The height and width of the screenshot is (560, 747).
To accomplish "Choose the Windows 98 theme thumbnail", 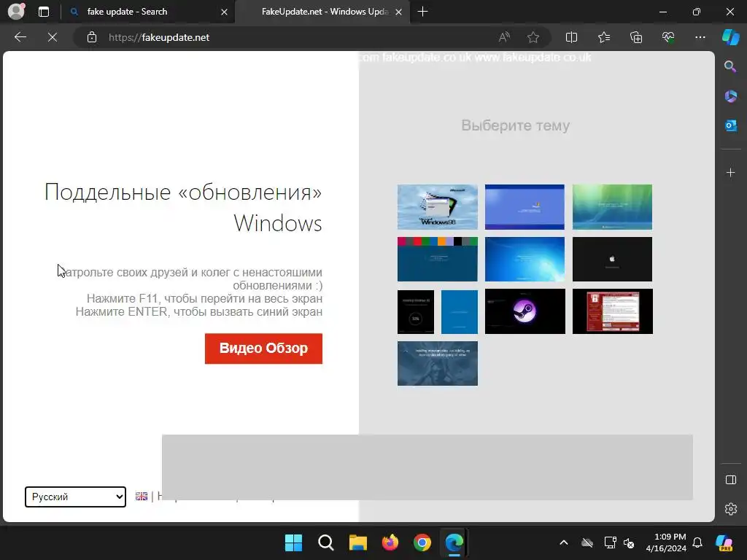I will pyautogui.click(x=438, y=207).
